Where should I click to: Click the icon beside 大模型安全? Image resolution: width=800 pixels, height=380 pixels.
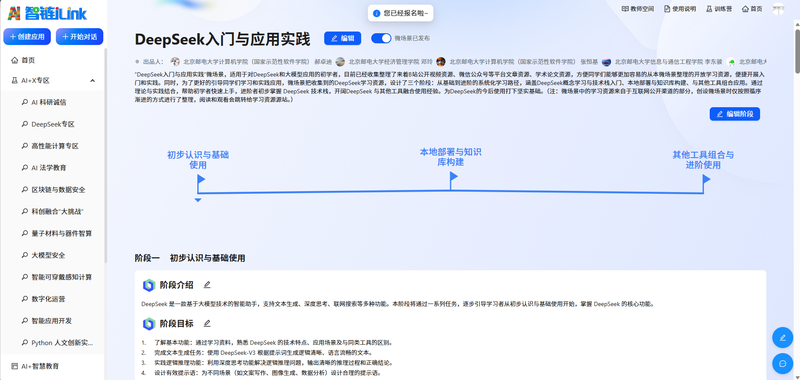pos(24,256)
